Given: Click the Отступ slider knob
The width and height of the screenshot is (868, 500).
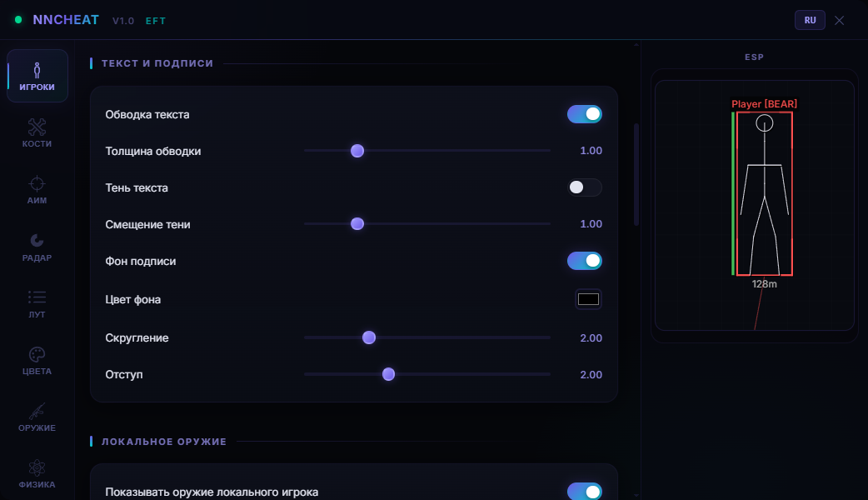Looking at the screenshot, I should click(389, 374).
